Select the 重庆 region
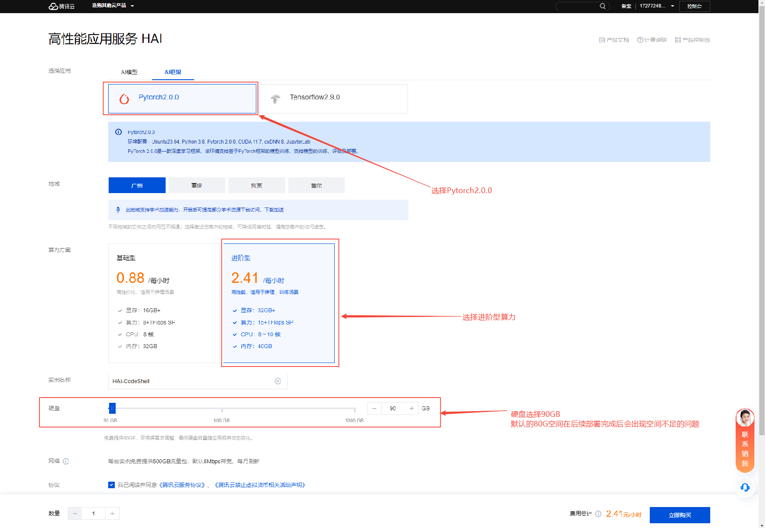This screenshot has width=765, height=532. pyautogui.click(x=197, y=185)
